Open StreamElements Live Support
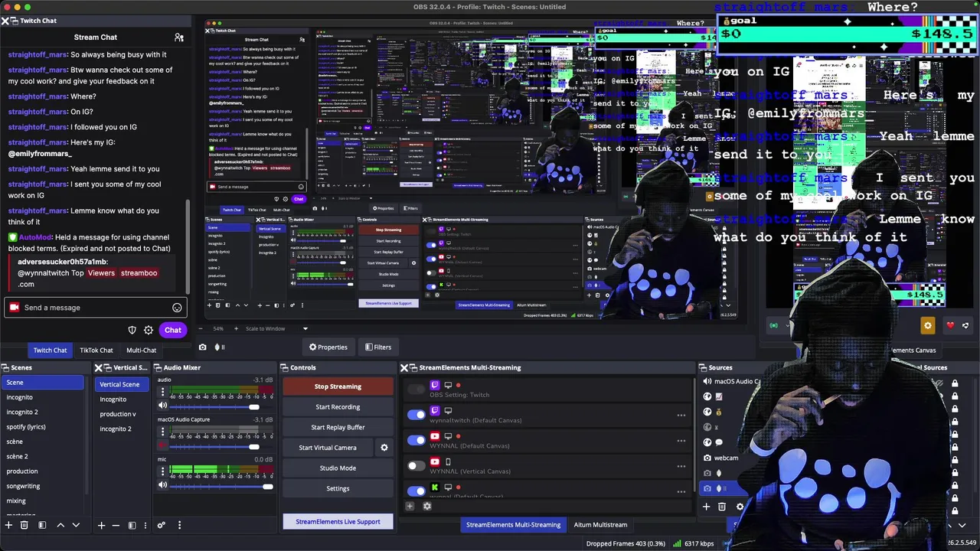The image size is (980, 551). 338,522
